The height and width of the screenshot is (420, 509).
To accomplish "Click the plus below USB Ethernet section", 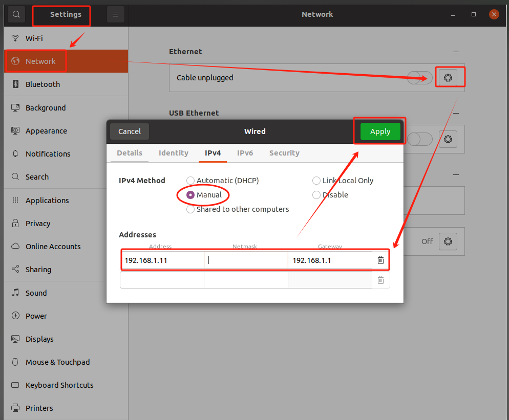I will [456, 175].
